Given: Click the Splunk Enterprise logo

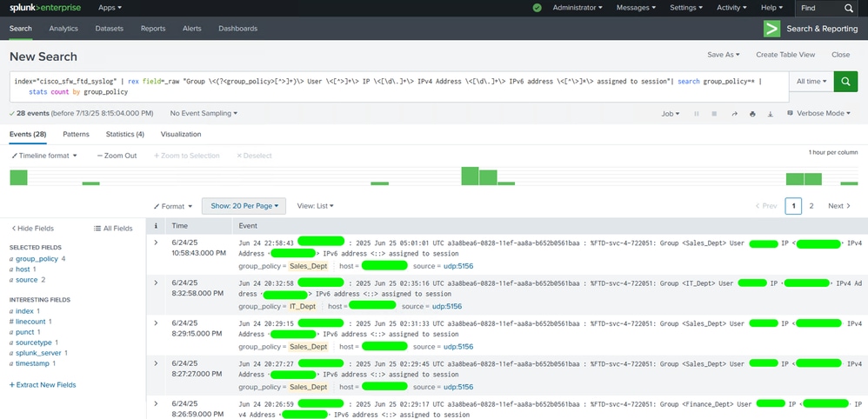Looking at the screenshot, I should [x=45, y=8].
